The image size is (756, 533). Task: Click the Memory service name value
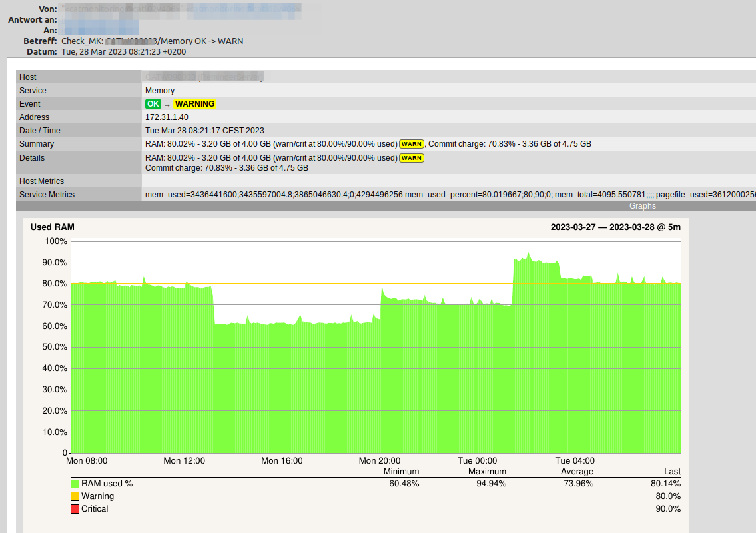(160, 91)
